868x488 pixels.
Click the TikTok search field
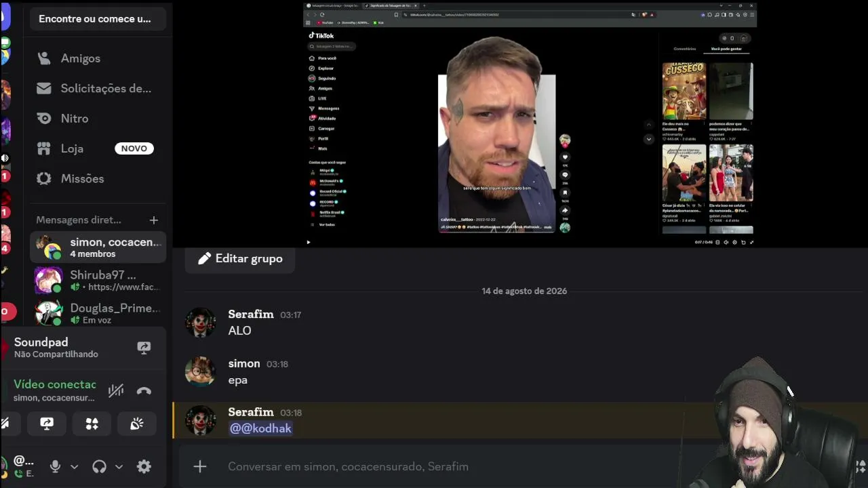[332, 47]
